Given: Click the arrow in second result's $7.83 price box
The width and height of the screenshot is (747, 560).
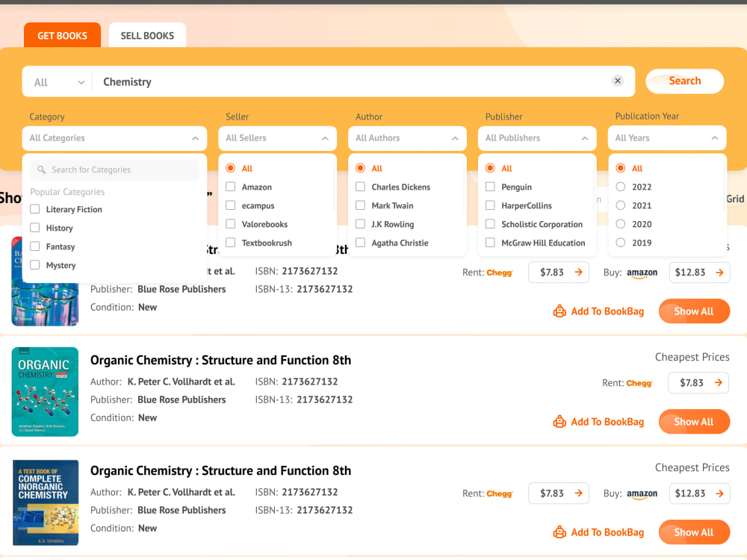Looking at the screenshot, I should click(718, 383).
